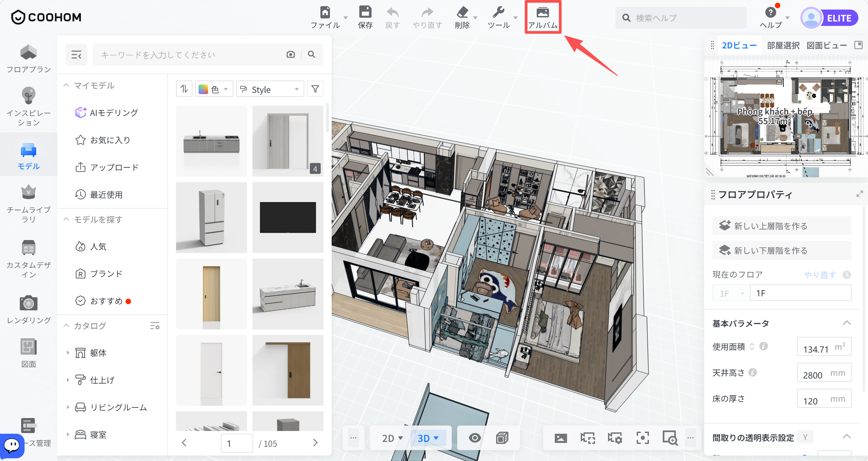Click the zoom region magnifier icon
868x461 pixels.
click(670, 438)
